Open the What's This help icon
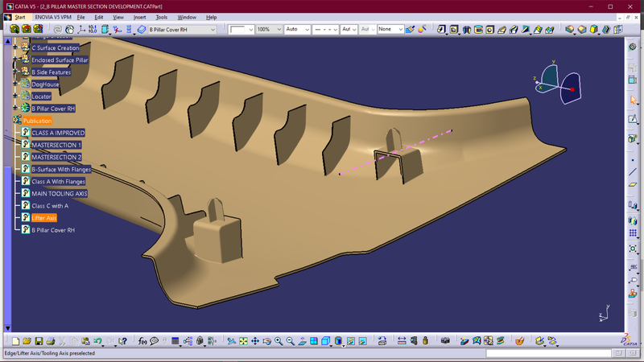Viewport: 644px width, 362px height. [x=122, y=341]
